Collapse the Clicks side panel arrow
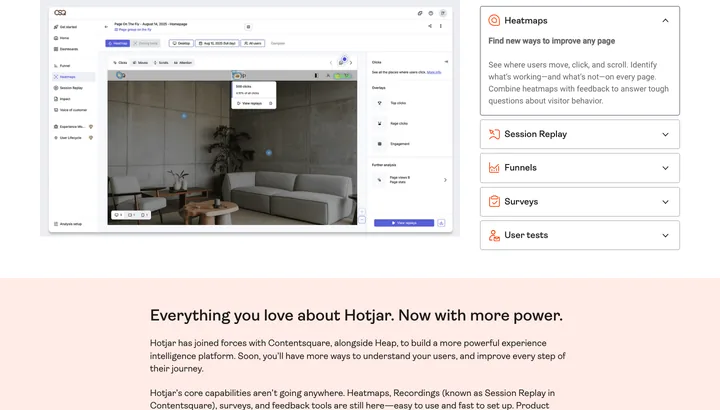720x410 pixels. point(446,62)
